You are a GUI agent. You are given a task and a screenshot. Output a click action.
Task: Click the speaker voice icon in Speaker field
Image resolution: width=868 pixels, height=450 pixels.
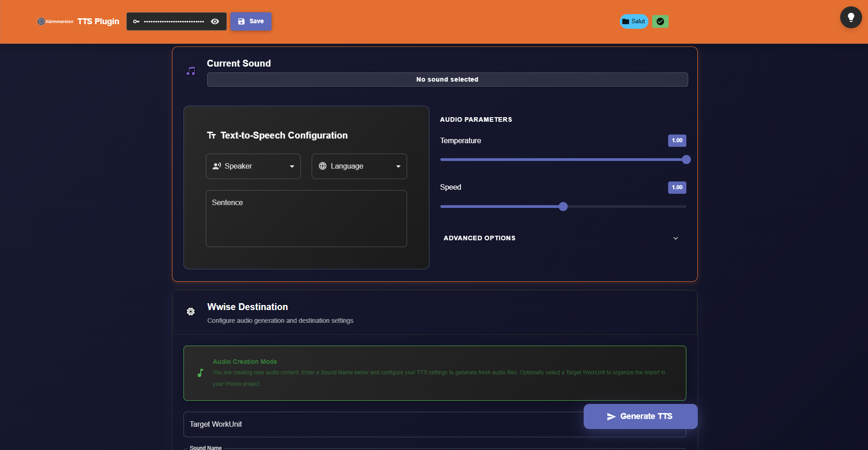(x=217, y=166)
